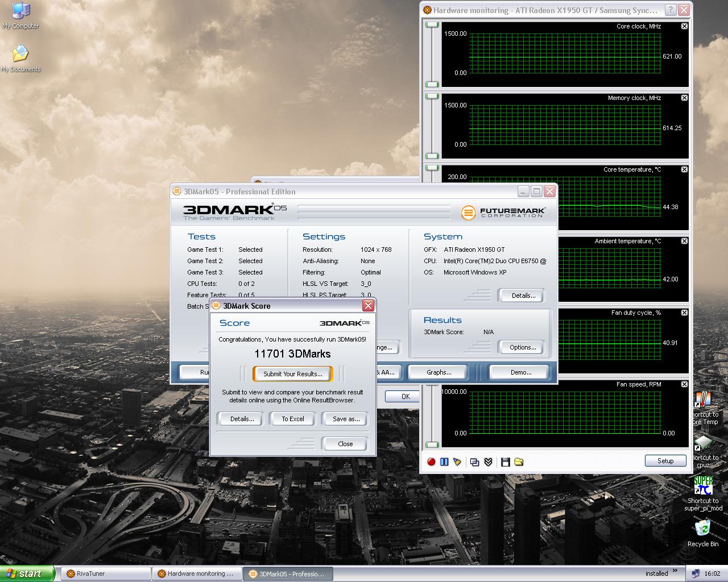Click the Fan duty cycle value 40.91
Screen dimensions: 728x582
click(x=671, y=343)
